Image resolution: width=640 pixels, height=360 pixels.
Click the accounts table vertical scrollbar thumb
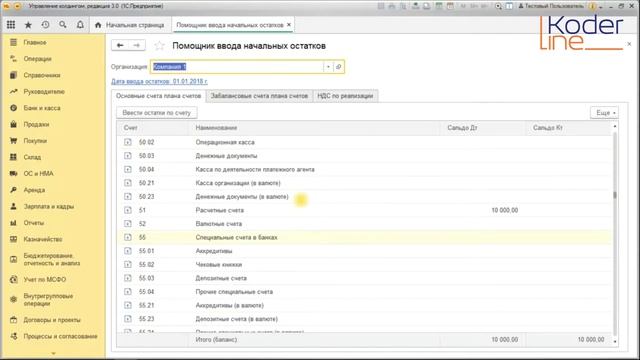point(615,195)
